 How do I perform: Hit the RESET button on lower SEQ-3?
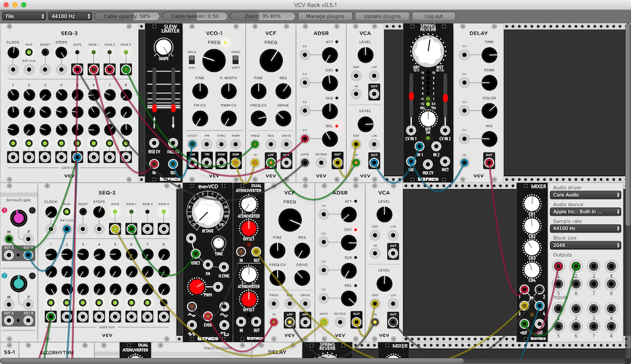coord(83,211)
